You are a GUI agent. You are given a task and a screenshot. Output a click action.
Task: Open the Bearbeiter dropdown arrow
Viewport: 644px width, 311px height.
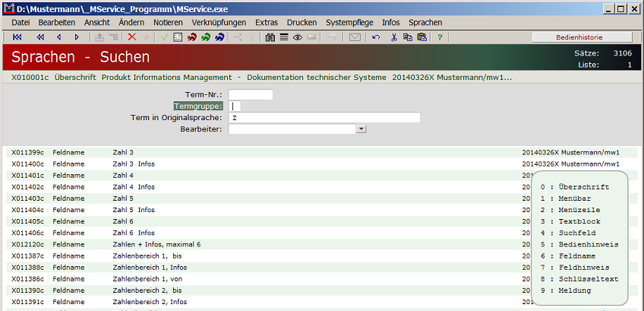(x=361, y=129)
